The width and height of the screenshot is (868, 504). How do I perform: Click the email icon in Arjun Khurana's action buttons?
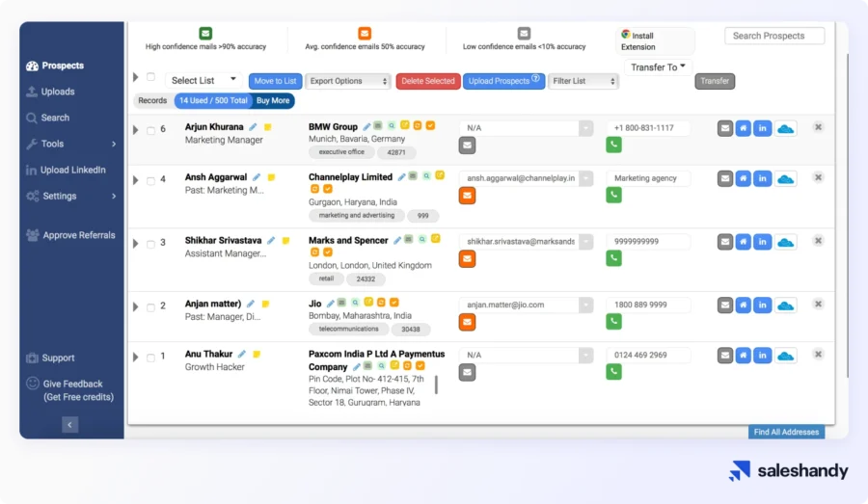click(x=724, y=128)
